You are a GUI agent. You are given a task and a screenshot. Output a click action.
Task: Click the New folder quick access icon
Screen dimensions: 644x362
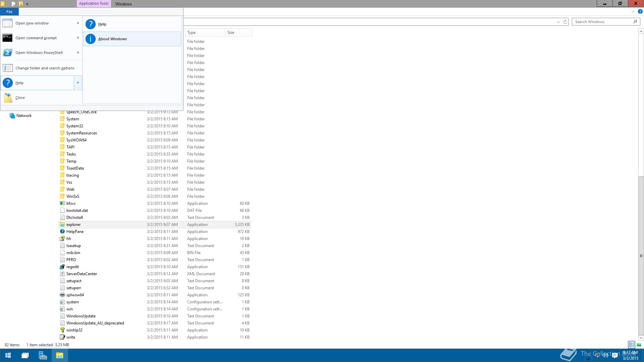point(21,4)
